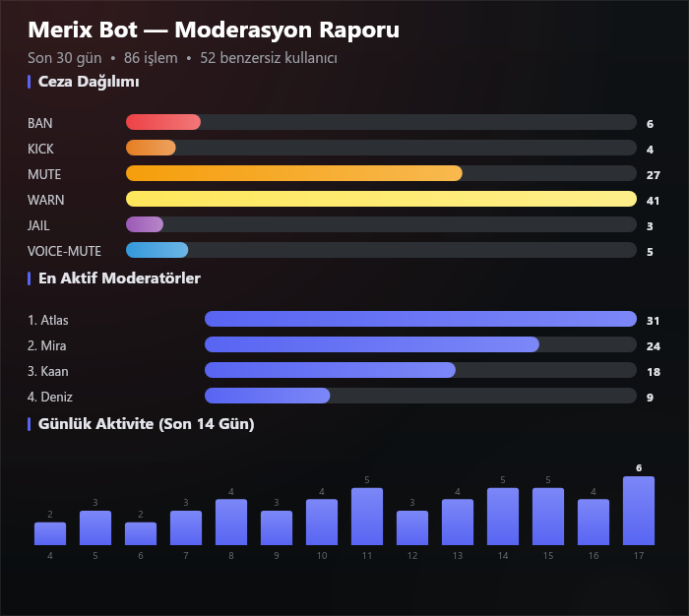Click the WARN count value 41

pos(653,201)
